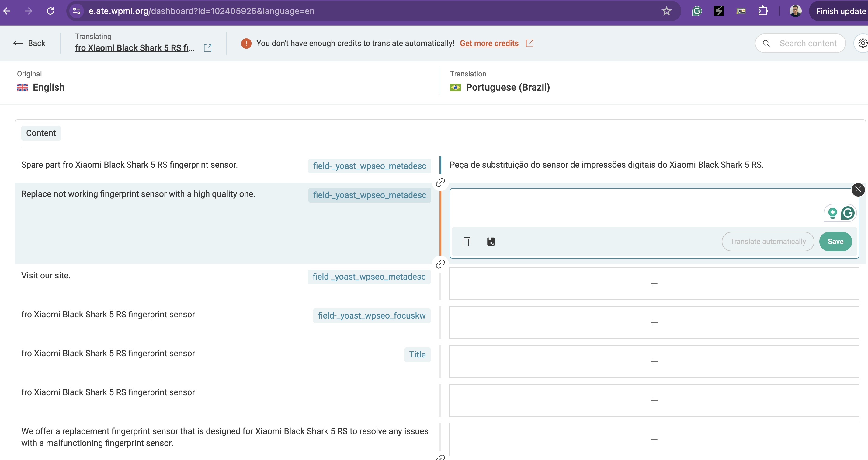The image size is (868, 460).
Task: Open site information icon in address bar
Action: click(76, 11)
